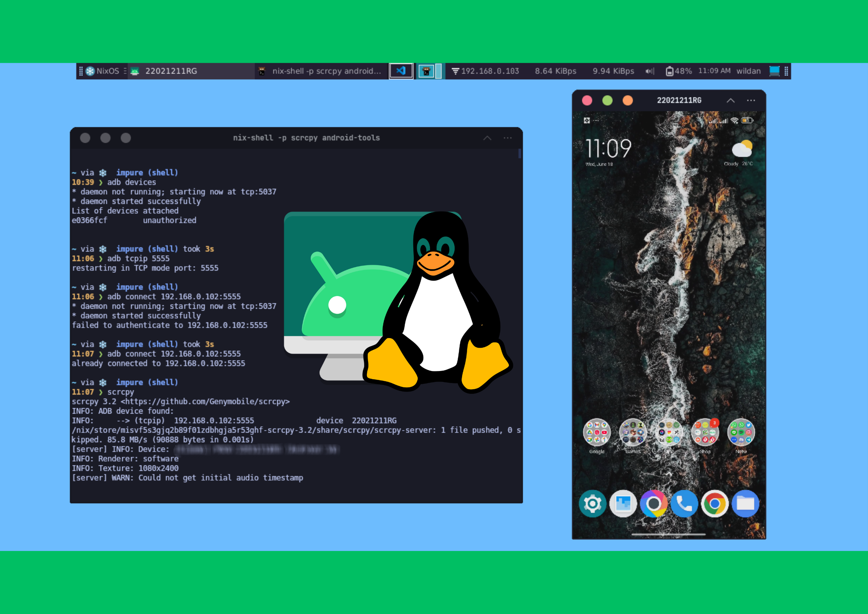Open the Files app on the dock
868x614 pixels.
745,503
